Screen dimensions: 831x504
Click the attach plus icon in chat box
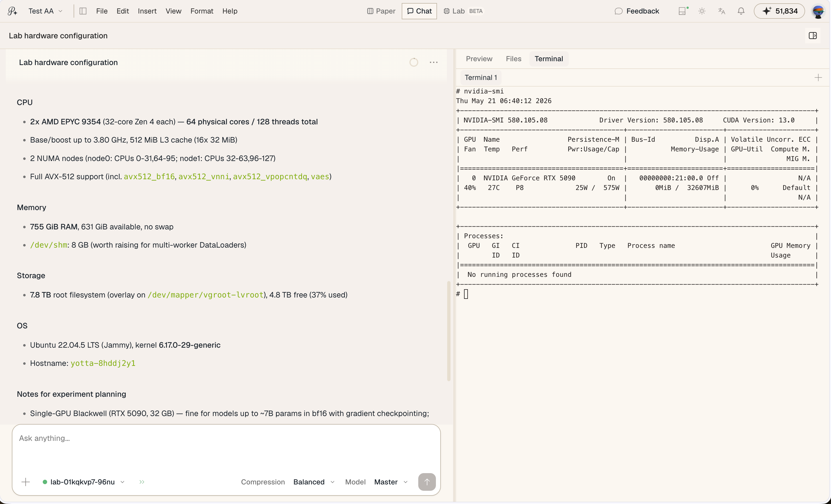[x=26, y=482]
